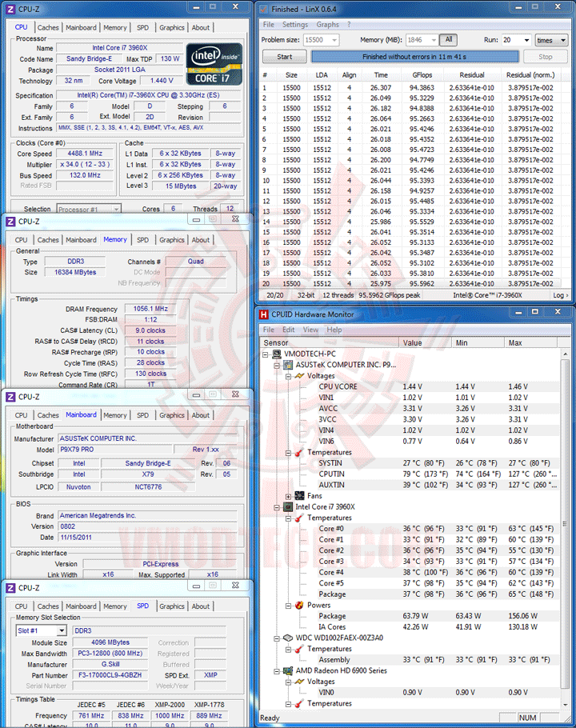Click the Stop button in LinX
The width and height of the screenshot is (576, 728).
click(x=546, y=57)
